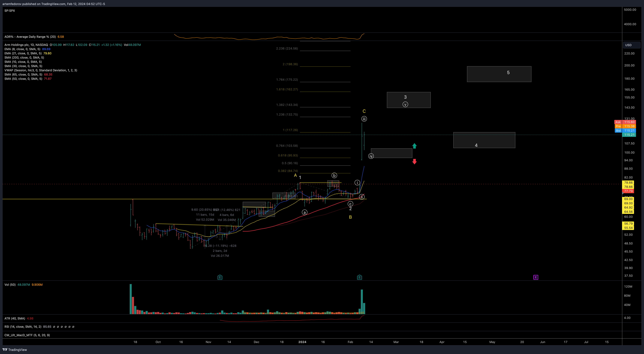
Task: Click the red 77.79 price label
Action: (x=628, y=191)
